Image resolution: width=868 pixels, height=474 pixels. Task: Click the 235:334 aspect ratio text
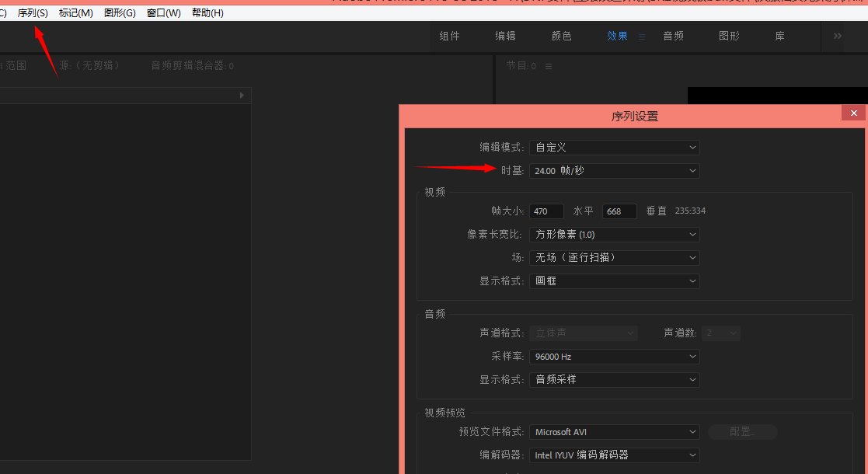[x=690, y=211]
